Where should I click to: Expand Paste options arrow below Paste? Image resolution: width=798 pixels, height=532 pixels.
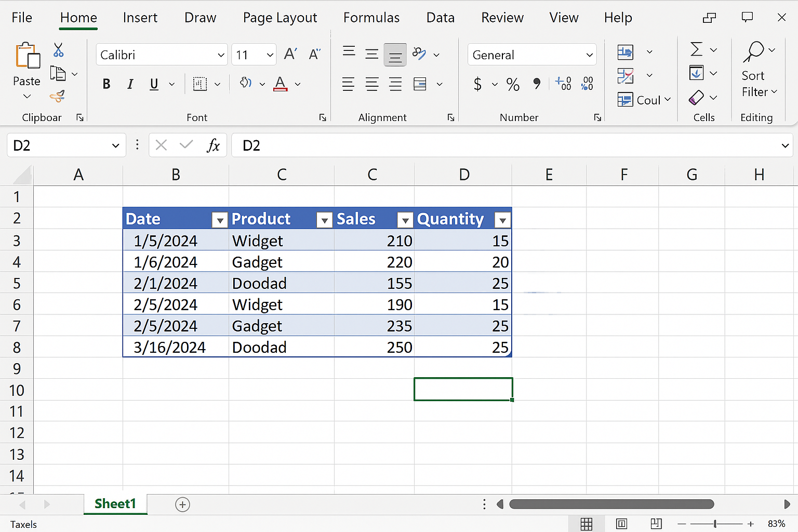pyautogui.click(x=27, y=96)
